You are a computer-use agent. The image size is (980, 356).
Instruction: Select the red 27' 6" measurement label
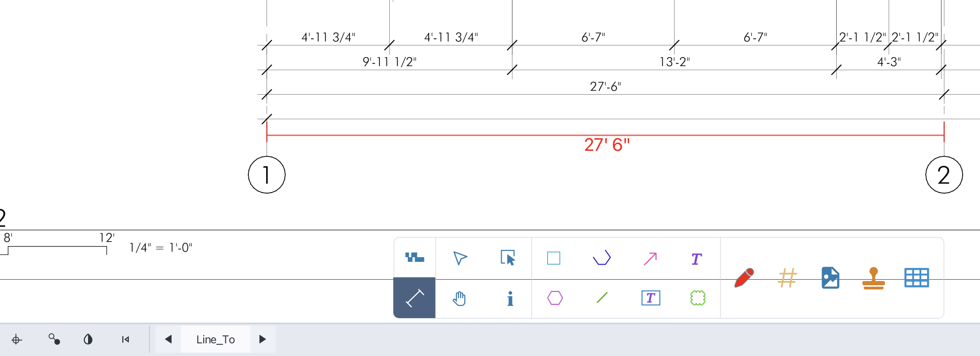(607, 145)
